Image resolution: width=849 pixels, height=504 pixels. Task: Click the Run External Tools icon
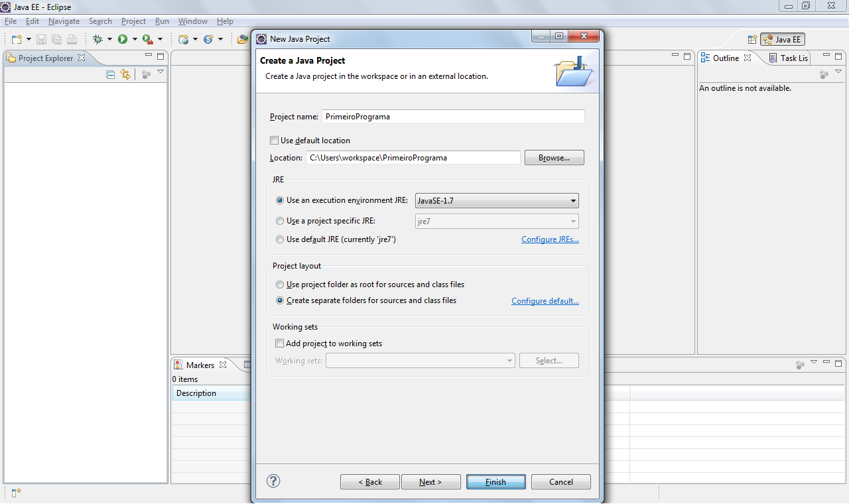pos(148,39)
